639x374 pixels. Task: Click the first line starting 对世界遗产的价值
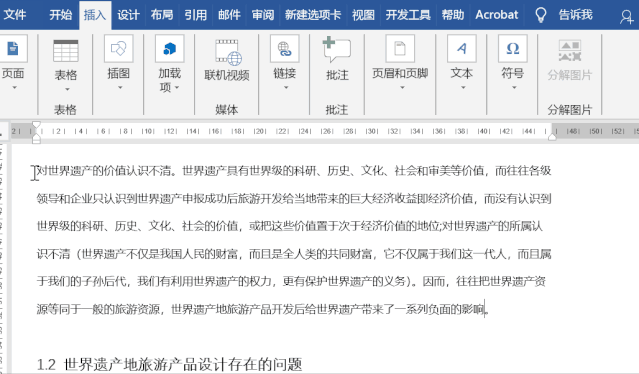coord(294,170)
